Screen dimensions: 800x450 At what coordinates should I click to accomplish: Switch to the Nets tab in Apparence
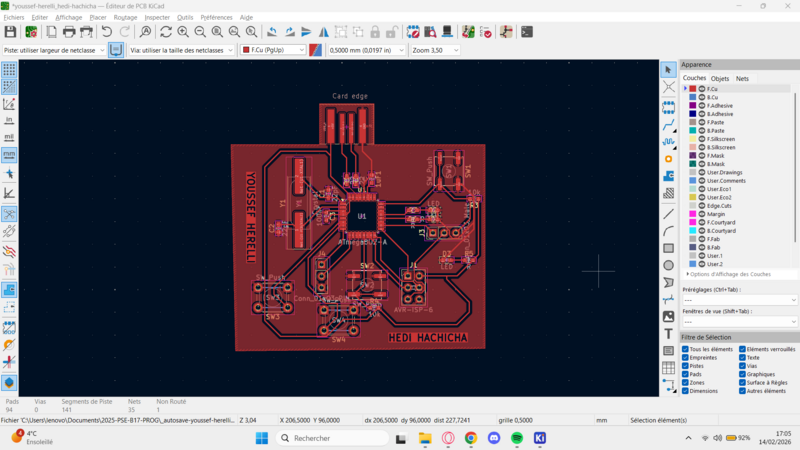742,78
